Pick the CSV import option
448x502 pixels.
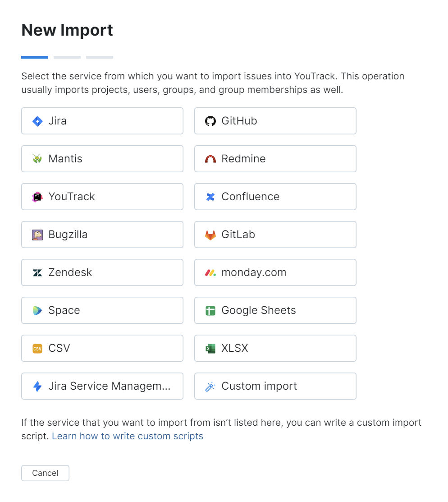coord(102,348)
